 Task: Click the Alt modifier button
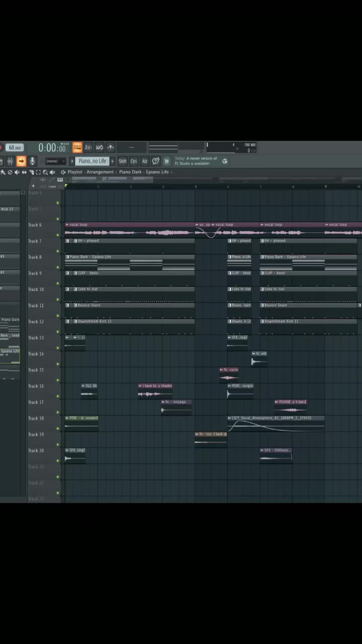(145, 161)
